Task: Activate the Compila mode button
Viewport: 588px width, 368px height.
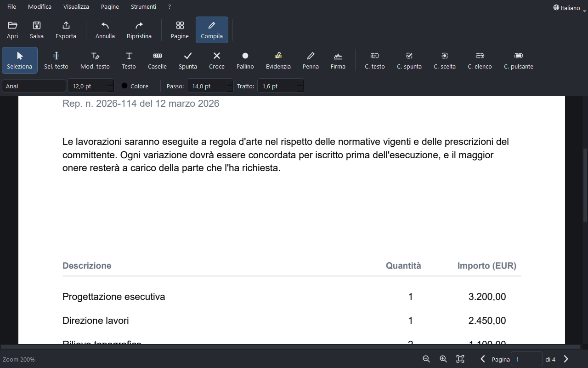Action: 212,30
